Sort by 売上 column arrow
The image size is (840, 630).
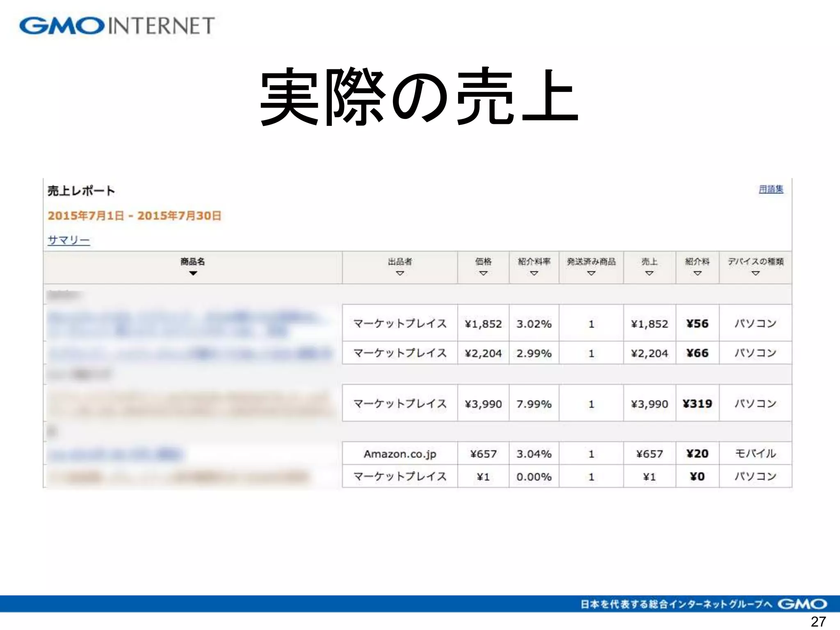[x=649, y=273]
